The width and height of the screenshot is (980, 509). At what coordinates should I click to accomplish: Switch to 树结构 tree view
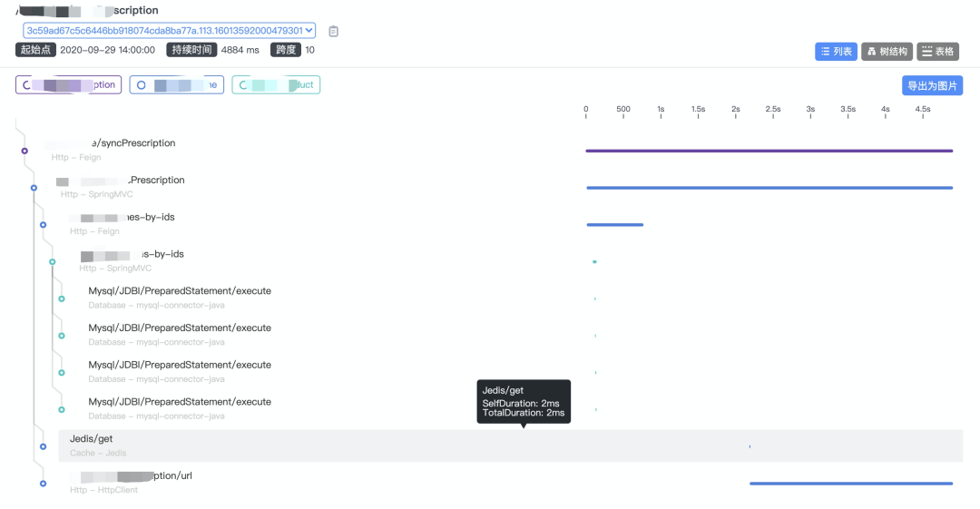pos(887,52)
